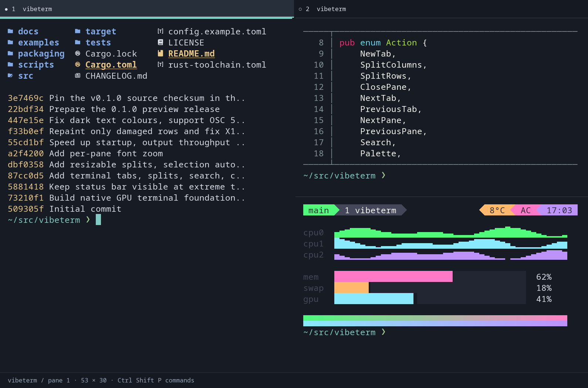
Task: Click the examples folder icon
Action: click(10, 42)
